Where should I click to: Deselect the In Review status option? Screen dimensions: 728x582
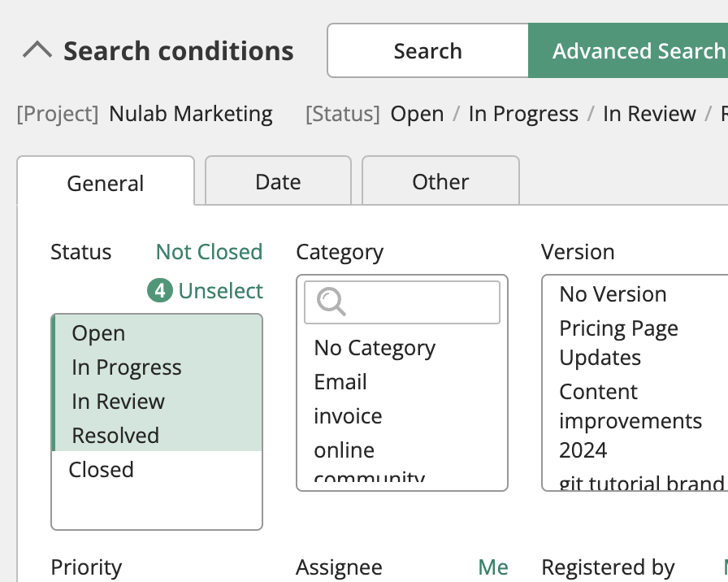[x=118, y=402]
